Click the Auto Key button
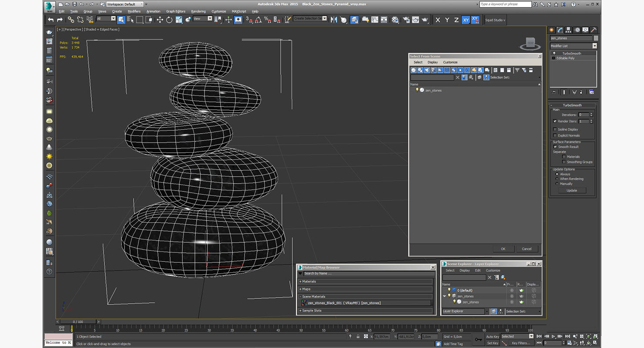644x348 pixels. (x=493, y=336)
